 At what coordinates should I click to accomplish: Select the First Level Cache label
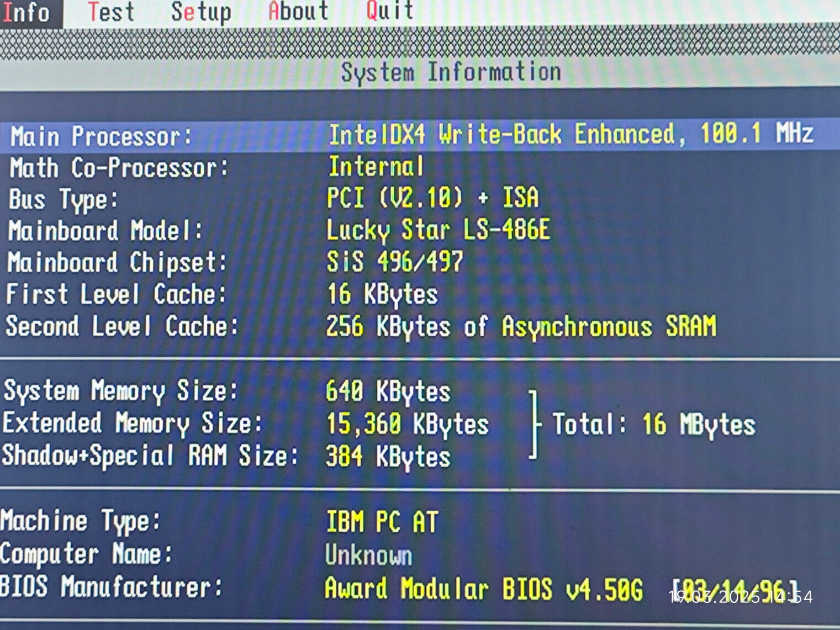coord(117,294)
